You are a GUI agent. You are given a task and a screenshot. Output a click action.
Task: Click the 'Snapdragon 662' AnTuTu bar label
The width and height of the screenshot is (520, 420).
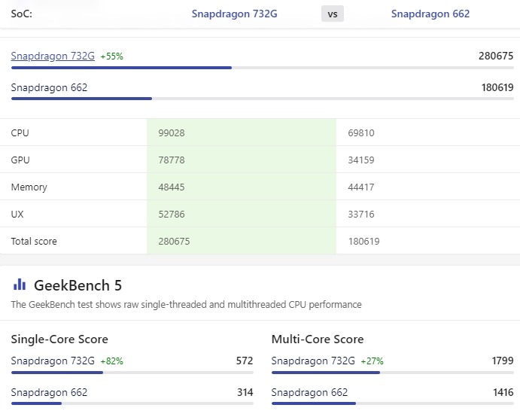coord(49,87)
